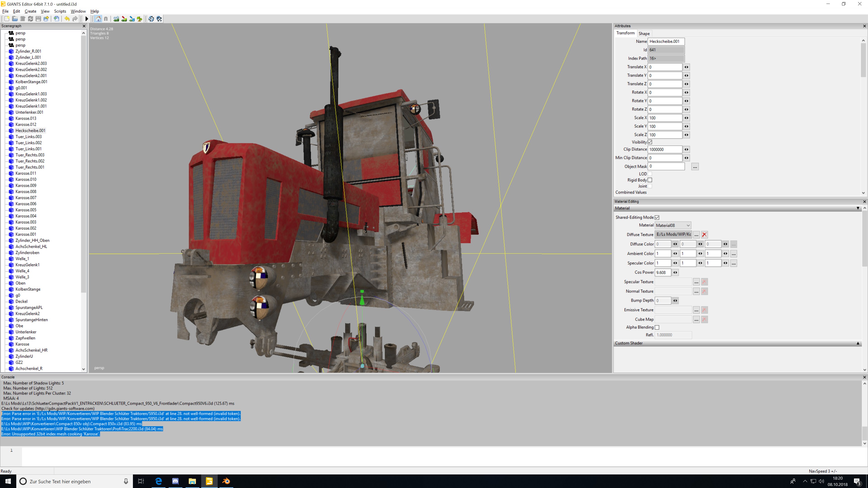Expand the Custom Shader section
868x488 pixels.
(x=858, y=343)
